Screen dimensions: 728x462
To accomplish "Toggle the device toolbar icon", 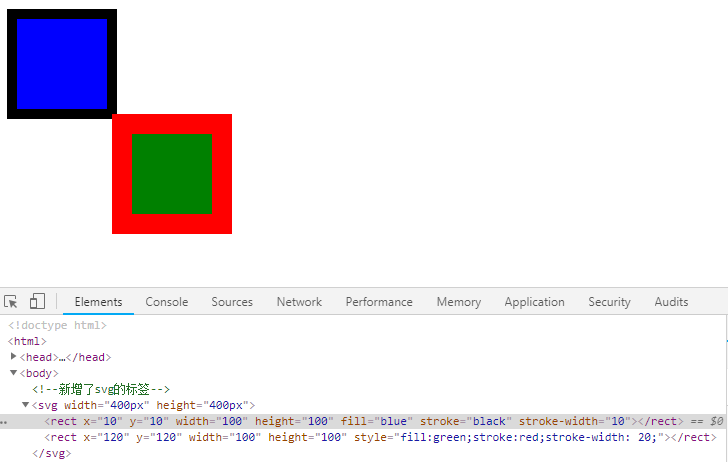I will tap(37, 301).
